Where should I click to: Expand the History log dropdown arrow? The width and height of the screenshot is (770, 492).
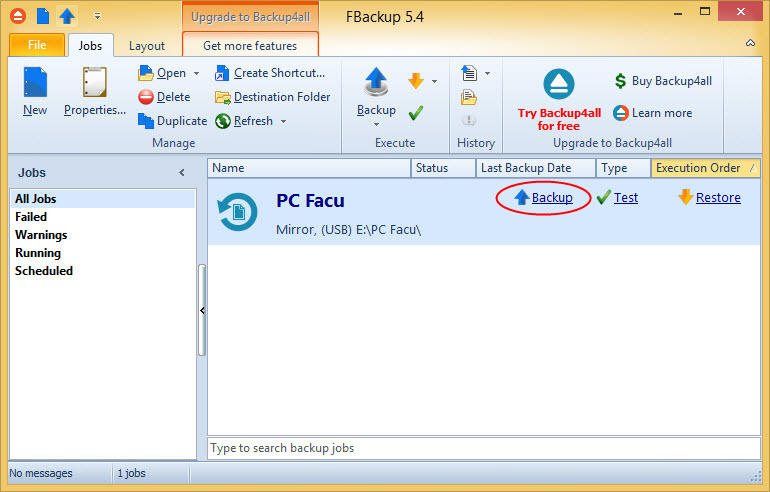click(x=488, y=74)
